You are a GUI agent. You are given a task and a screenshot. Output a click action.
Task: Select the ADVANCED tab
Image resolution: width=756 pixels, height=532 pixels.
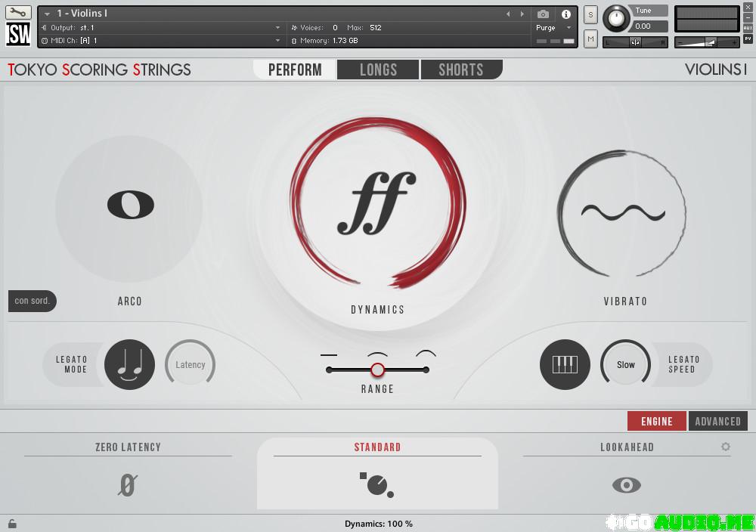pyautogui.click(x=718, y=422)
